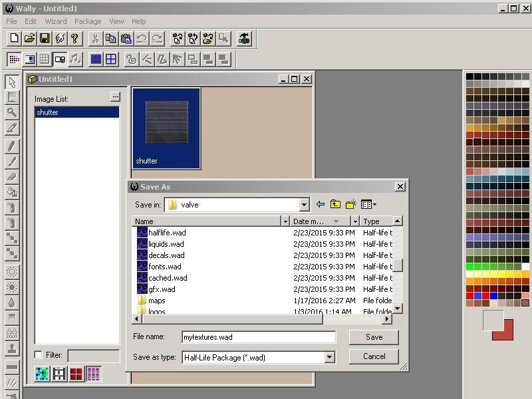Image resolution: width=532 pixels, height=399 pixels.
Task: Toggle the color palette toolbar button
Action: [14, 59]
